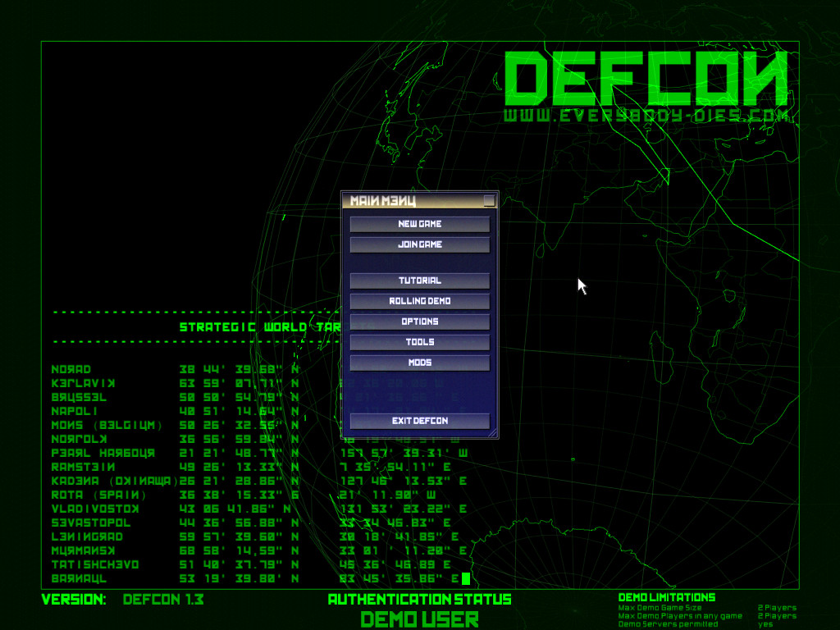Screen dimensions: 840x630
Task: Click the Pearl Harbour target name
Action: coord(103,453)
